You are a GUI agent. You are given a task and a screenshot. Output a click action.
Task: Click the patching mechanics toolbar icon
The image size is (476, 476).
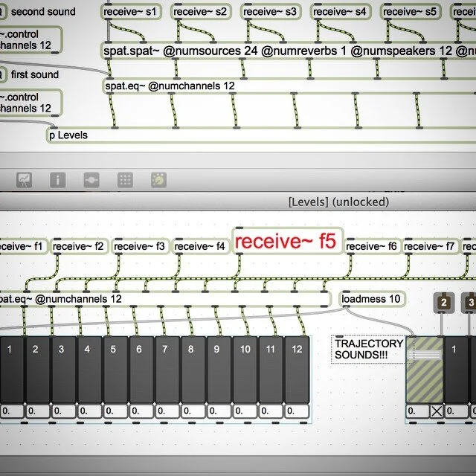[91, 180]
